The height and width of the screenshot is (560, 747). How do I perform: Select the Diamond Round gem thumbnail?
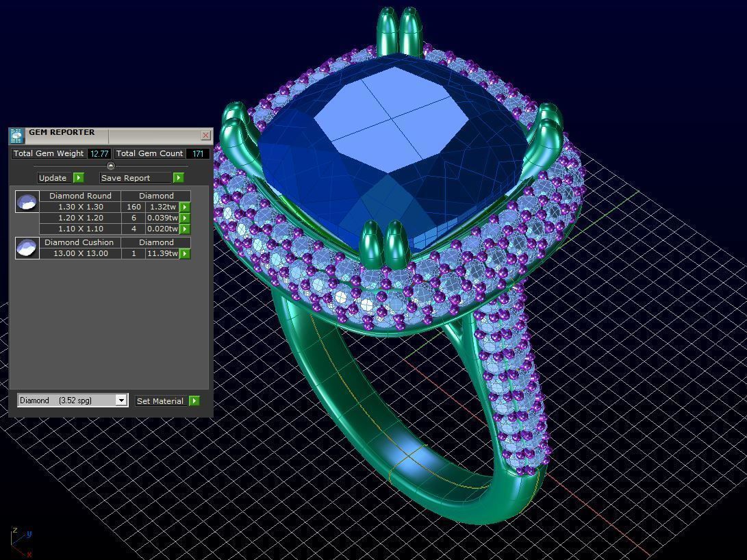click(27, 201)
